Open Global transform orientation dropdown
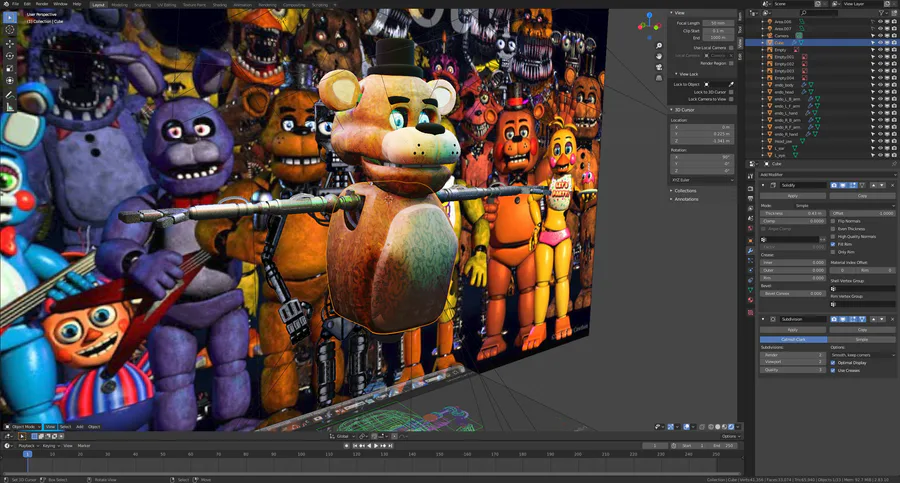Image resolution: width=900 pixels, height=483 pixels. [x=342, y=436]
